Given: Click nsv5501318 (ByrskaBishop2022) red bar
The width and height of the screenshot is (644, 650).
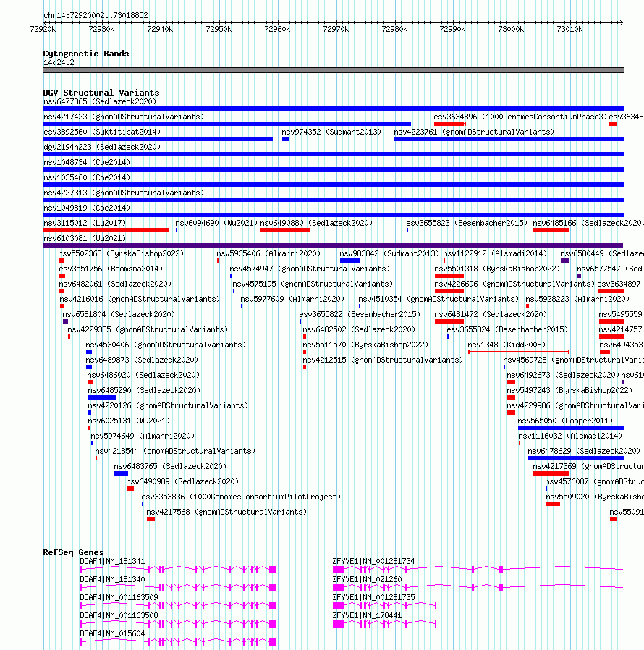Looking at the screenshot, I should (x=449, y=276).
